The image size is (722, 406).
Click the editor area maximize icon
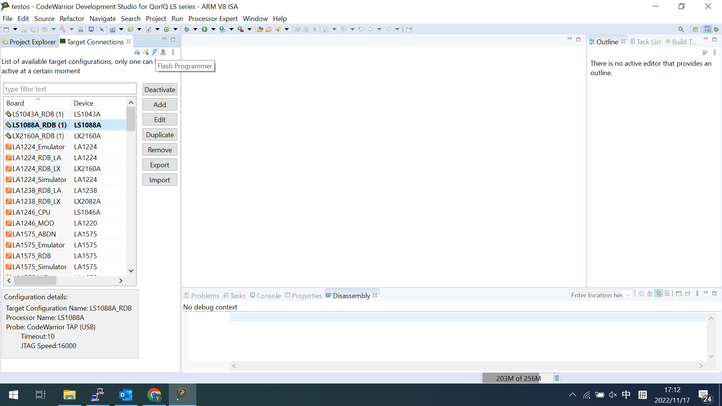[578, 40]
